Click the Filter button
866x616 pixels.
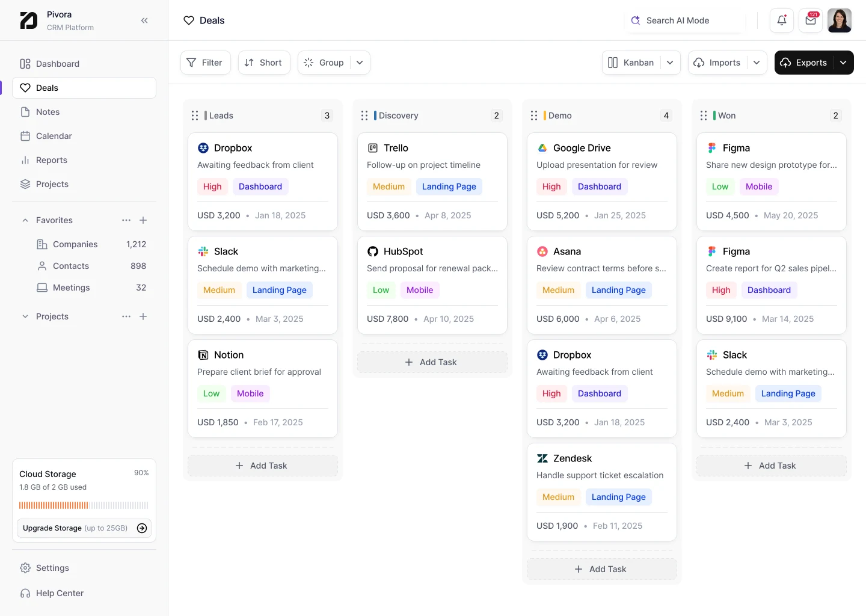pyautogui.click(x=205, y=63)
